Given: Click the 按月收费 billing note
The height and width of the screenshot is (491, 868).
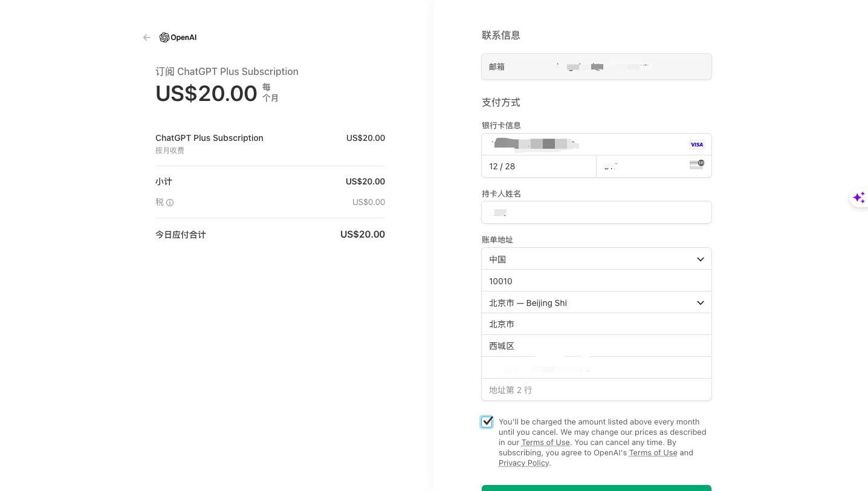Looking at the screenshot, I should coord(170,151).
